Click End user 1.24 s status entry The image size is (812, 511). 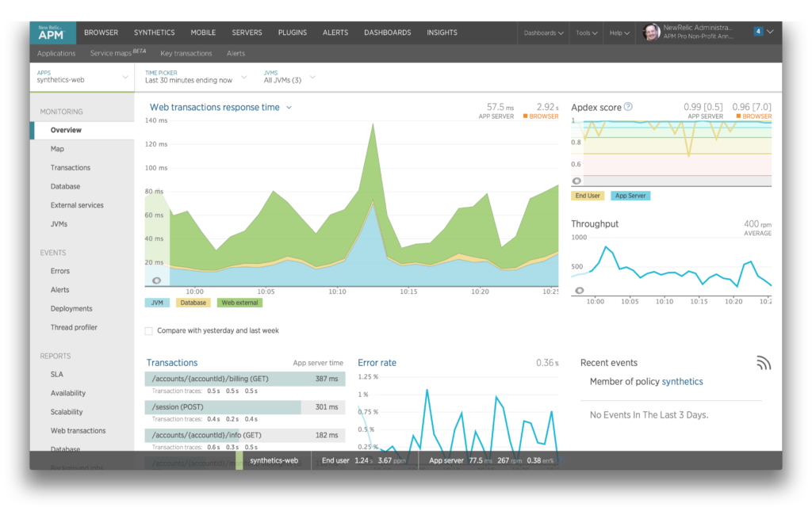tap(363, 460)
